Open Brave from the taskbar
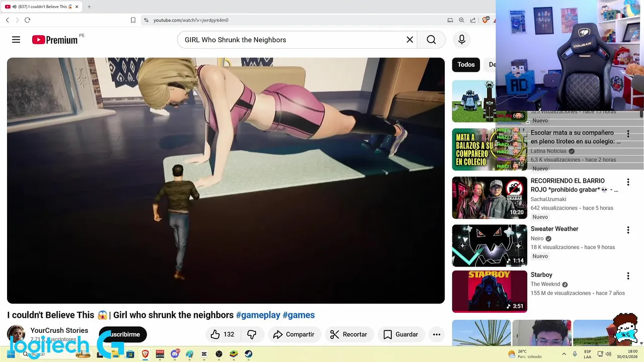Screen dimensions: 644x362 tap(145, 354)
